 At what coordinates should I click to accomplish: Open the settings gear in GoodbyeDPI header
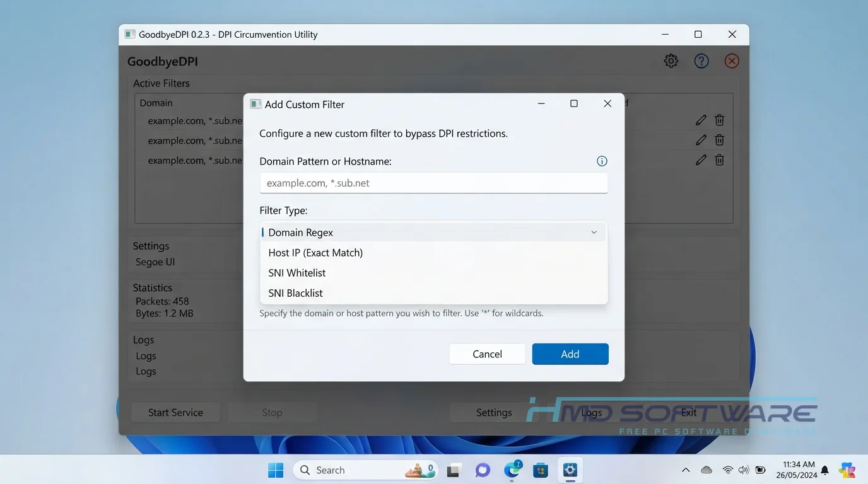click(671, 61)
